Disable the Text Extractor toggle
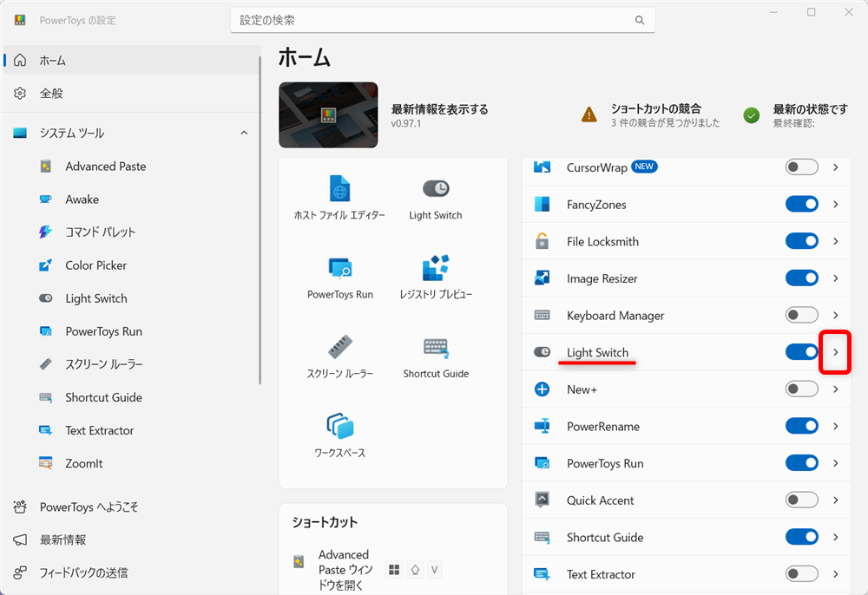 coord(801,574)
